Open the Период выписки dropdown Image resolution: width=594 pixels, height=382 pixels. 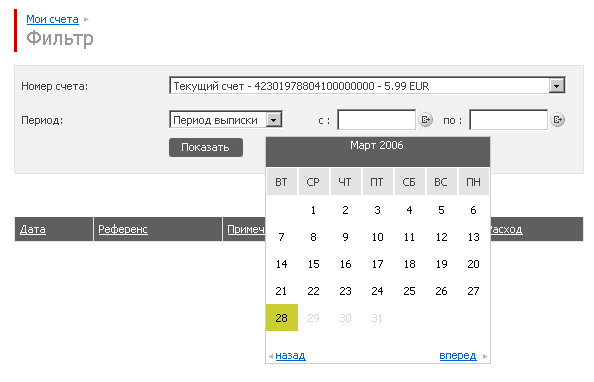pos(226,120)
